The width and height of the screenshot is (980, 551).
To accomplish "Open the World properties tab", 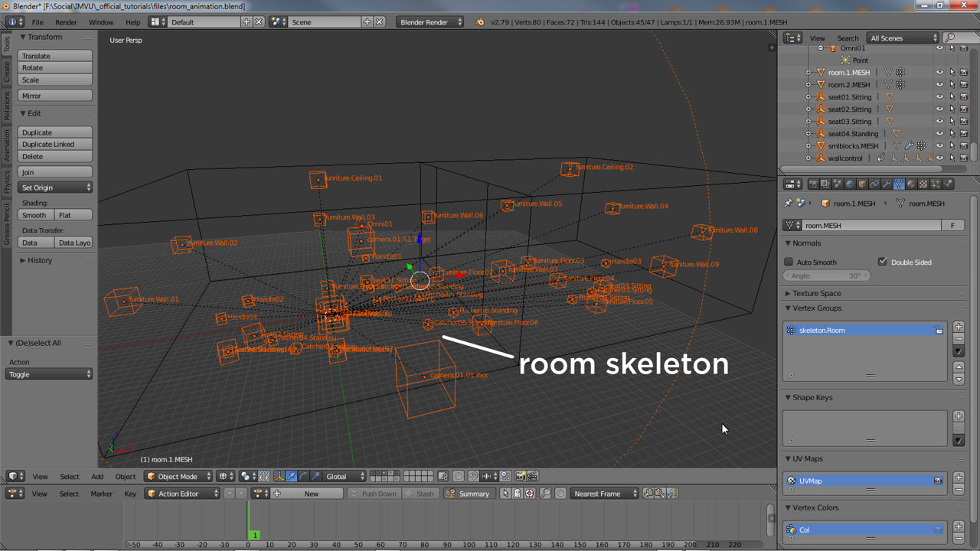I will tap(850, 184).
